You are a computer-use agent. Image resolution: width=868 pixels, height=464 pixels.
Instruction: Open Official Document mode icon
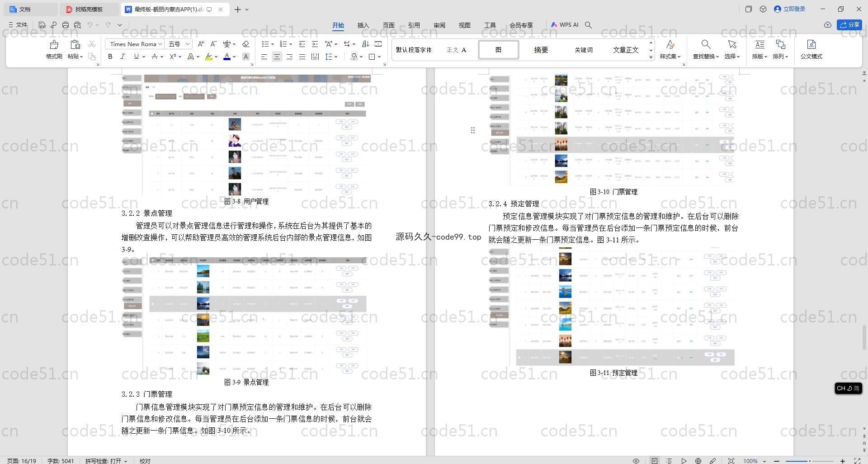[x=811, y=44]
